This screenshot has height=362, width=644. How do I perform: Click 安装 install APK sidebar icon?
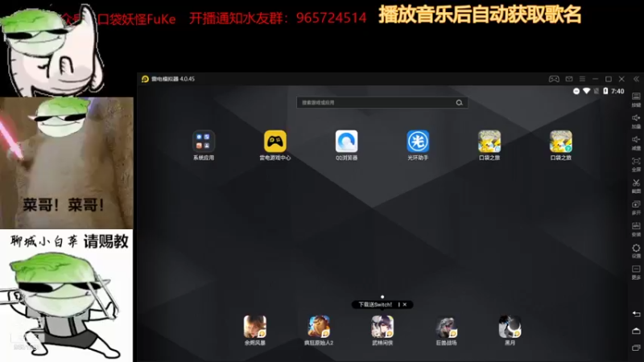636,229
